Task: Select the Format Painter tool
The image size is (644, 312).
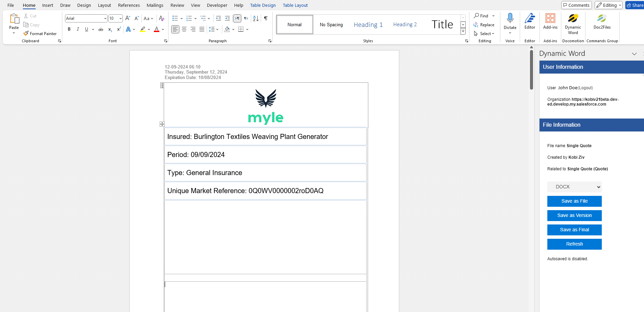Action: coord(41,33)
